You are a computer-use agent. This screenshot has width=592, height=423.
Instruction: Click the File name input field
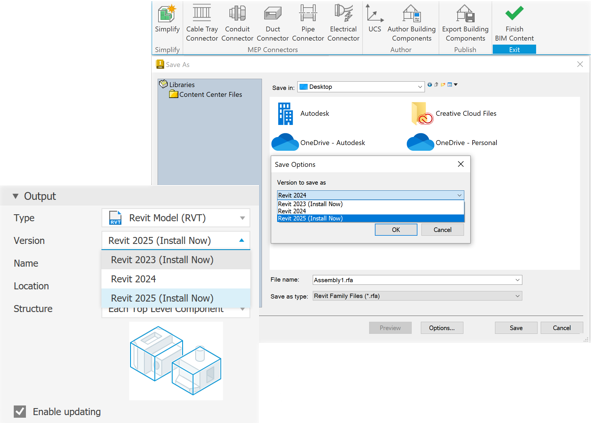[417, 280]
